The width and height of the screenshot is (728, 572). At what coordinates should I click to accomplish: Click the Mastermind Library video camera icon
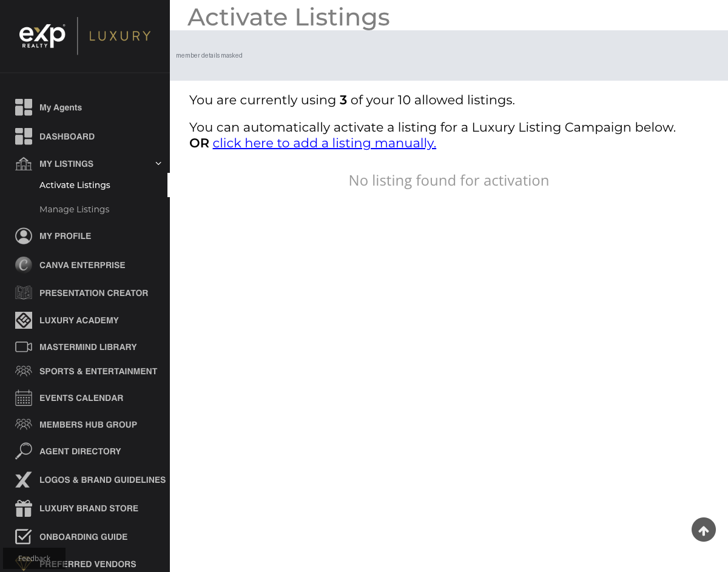[24, 347]
